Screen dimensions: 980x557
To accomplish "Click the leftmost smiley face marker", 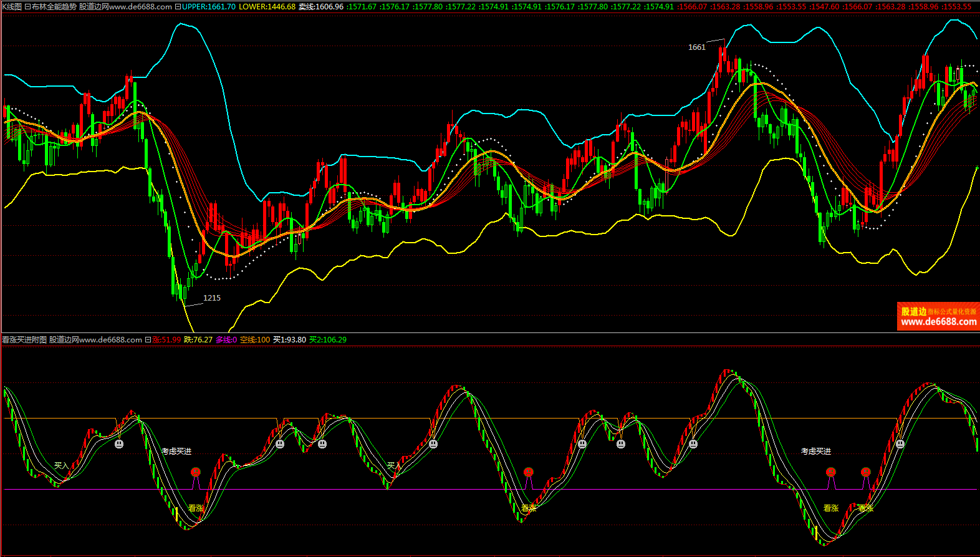I will (x=119, y=444).
